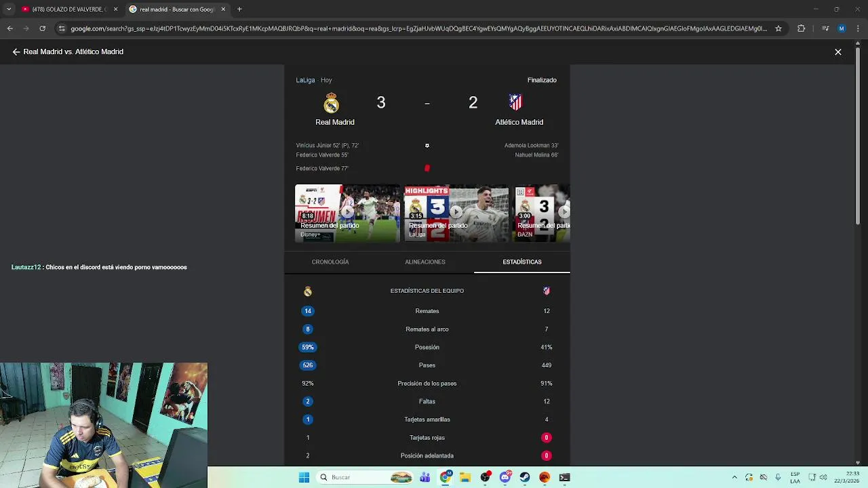Play the LaLiga highlights video thumbnail
The height and width of the screenshot is (488, 868).
456,213
